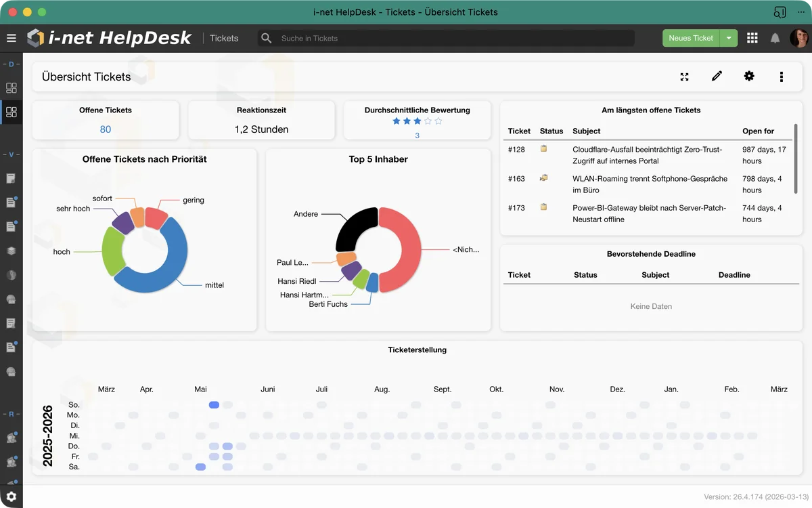Expand the dashboard to fullscreen via arrows icon
The image size is (812, 508).
click(x=684, y=77)
